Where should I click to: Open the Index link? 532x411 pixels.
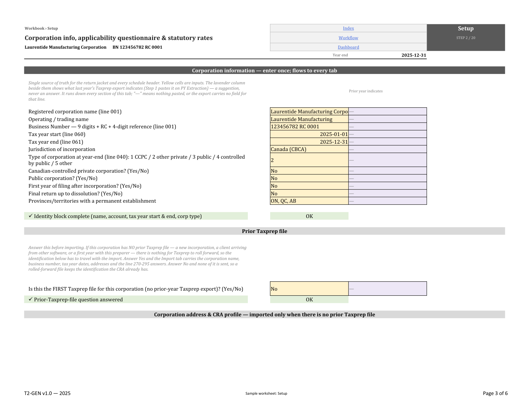[x=348, y=28]
